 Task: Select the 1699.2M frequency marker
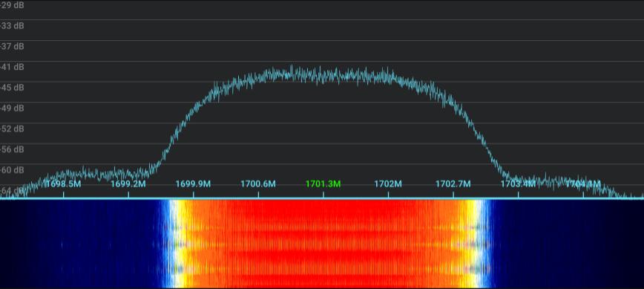[x=128, y=184]
